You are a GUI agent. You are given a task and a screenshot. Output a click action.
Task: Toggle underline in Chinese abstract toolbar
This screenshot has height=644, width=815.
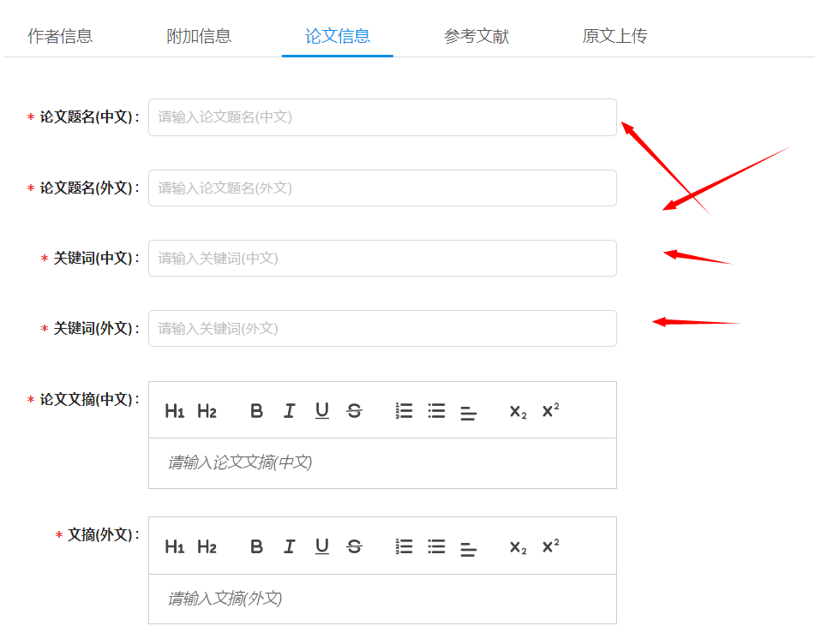point(321,410)
